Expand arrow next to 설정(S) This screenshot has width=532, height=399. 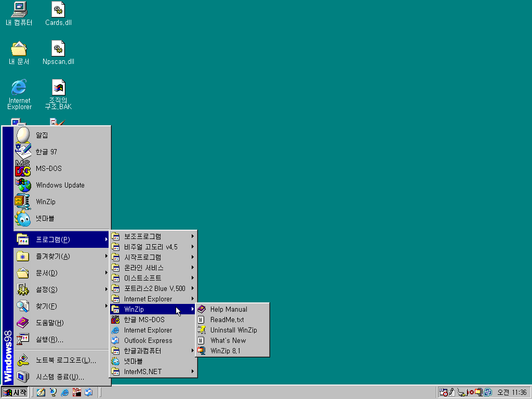(x=106, y=289)
